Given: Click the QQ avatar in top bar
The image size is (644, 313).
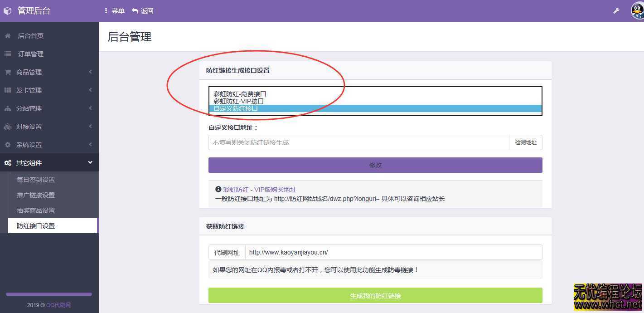Looking at the screenshot, I should point(634,10).
